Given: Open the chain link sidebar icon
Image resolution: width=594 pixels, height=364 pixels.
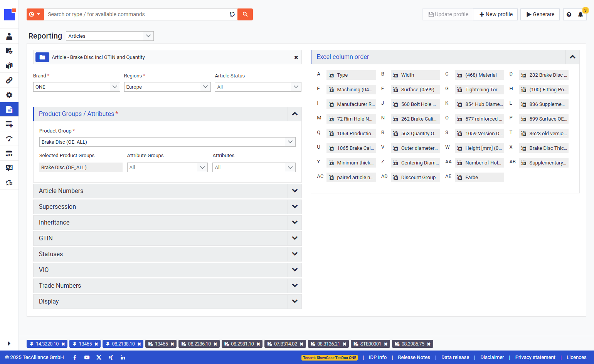Looking at the screenshot, I should pyautogui.click(x=9, y=80).
